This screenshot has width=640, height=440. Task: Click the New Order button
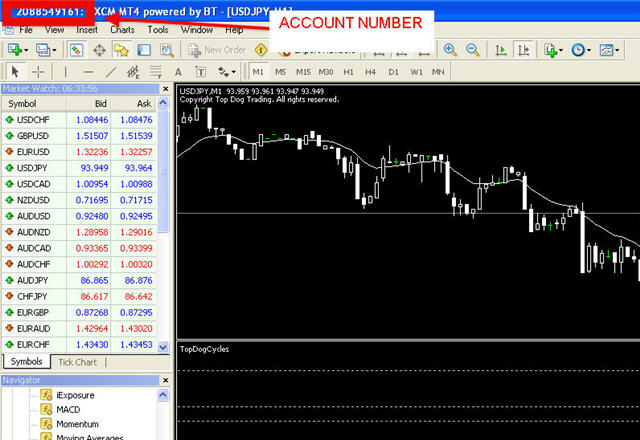point(217,50)
